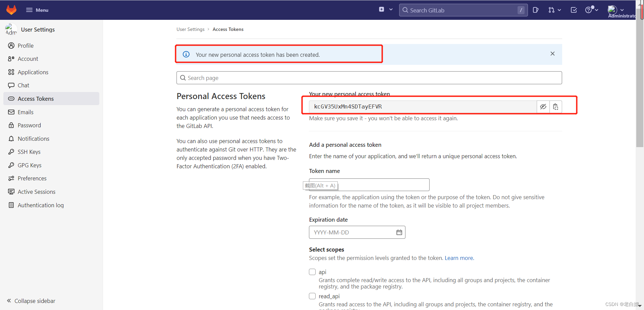Expand the create new dropdown arrow
The image size is (644, 310).
click(391, 10)
